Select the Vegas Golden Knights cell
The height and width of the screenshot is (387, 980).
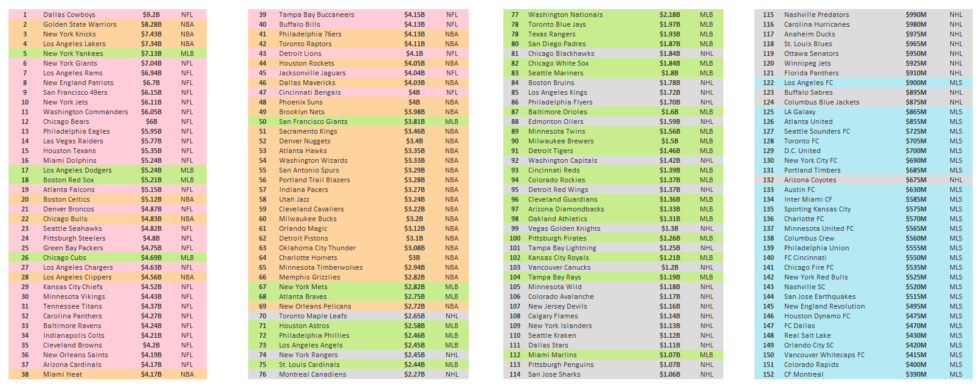pos(564,228)
